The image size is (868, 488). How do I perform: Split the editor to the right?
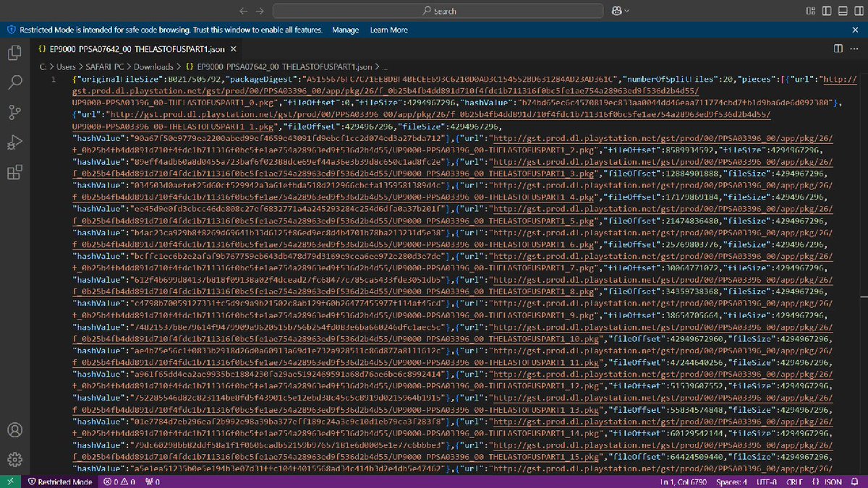click(838, 48)
